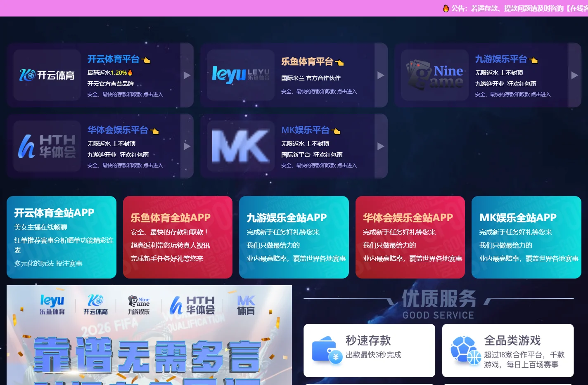
Task: Open the MK娱乐全站APP card
Action: coord(526,237)
